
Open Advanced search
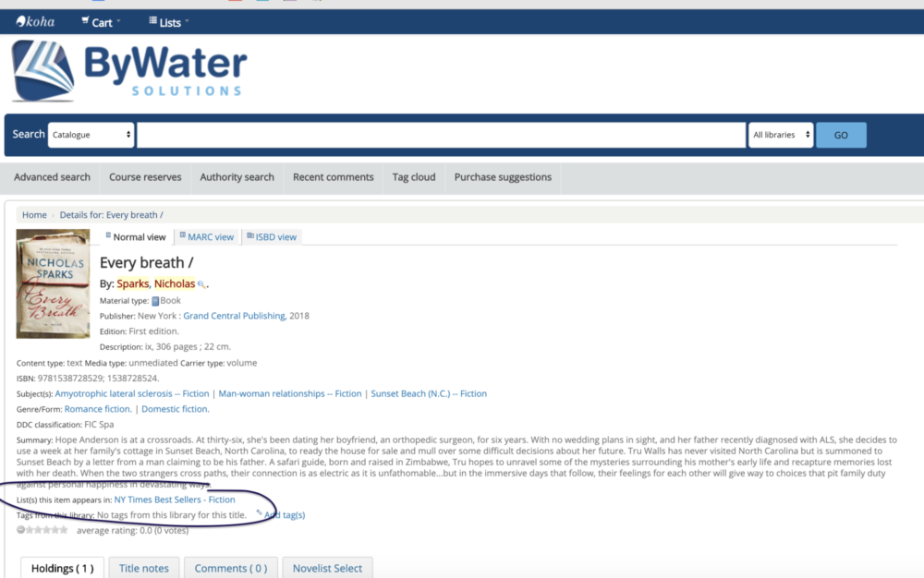pos(52,177)
